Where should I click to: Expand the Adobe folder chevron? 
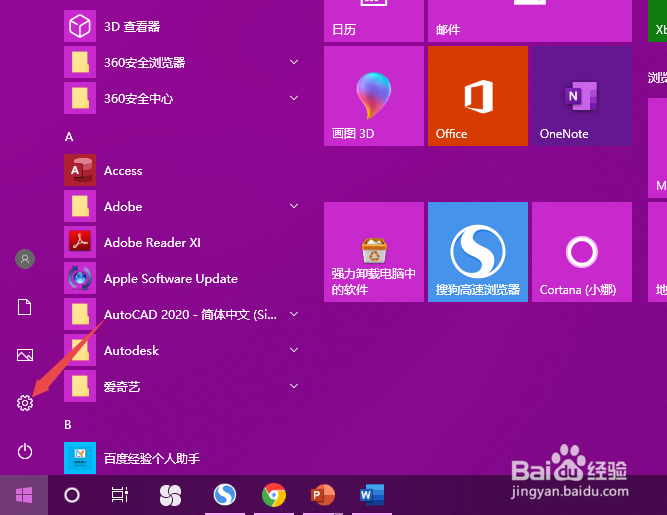tap(294, 206)
